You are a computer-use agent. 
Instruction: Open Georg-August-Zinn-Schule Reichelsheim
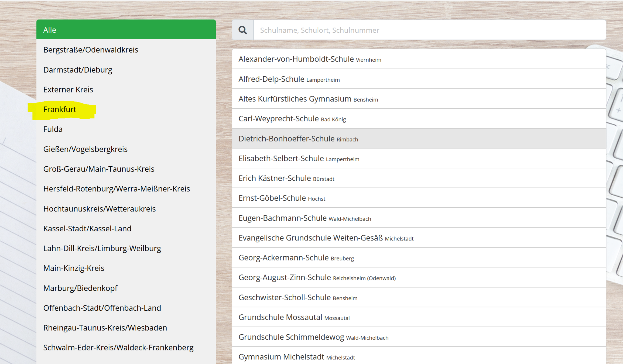[x=317, y=277]
